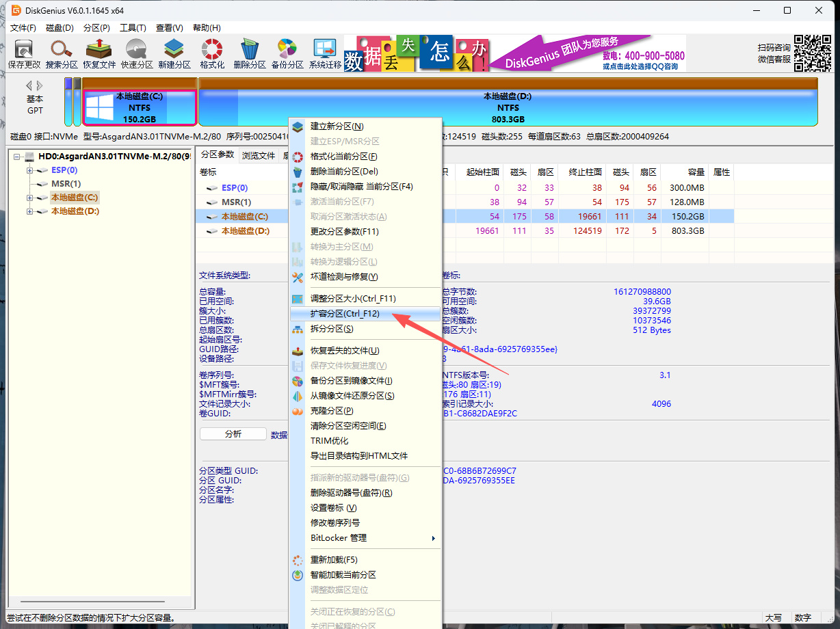Switch to the 浏览文件 tab

(x=259, y=156)
